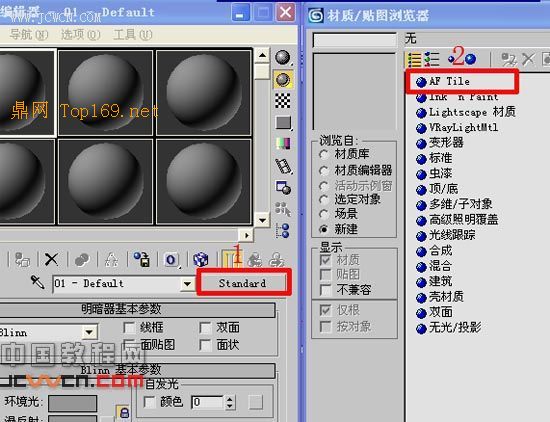
Task: Open the 01 - Default material name dropdown
Action: coord(188,283)
